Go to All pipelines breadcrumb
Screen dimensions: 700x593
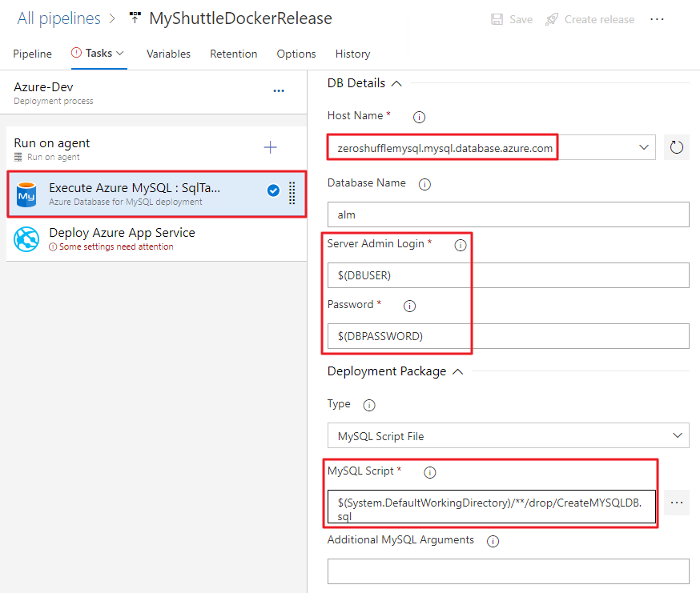tap(59, 18)
